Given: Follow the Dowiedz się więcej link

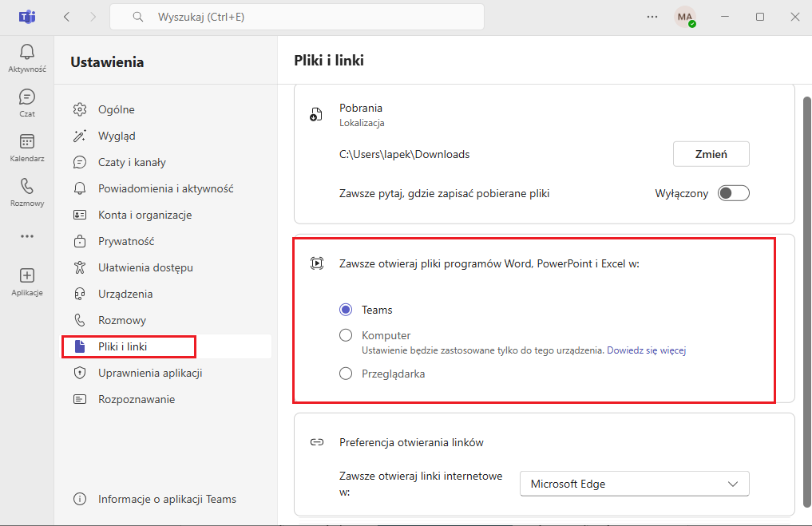Looking at the screenshot, I should tap(646, 350).
